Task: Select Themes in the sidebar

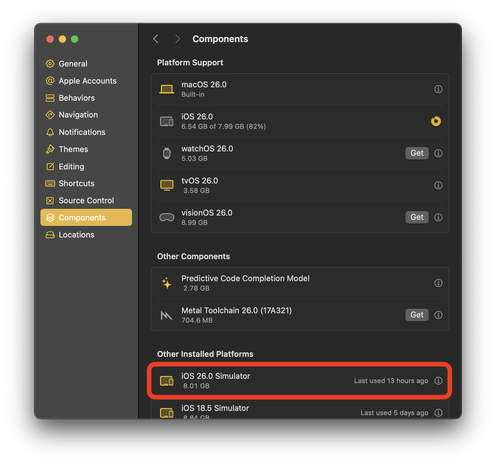Action: [x=67, y=149]
